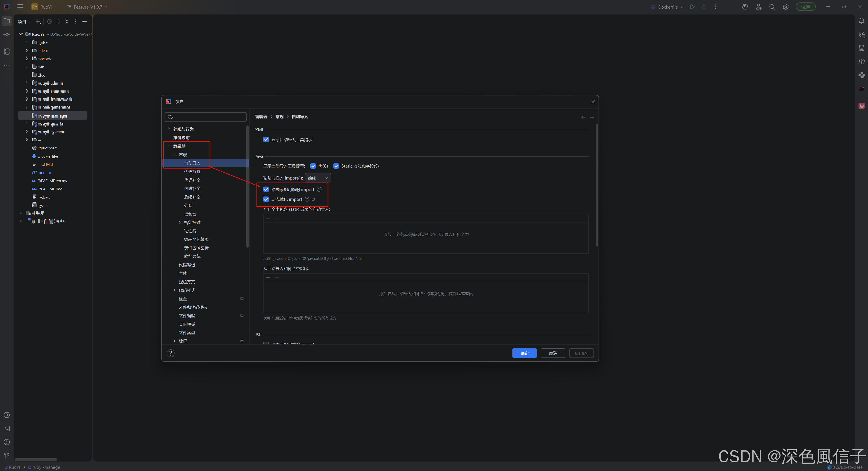Click the 取消 button
Screen dimensions: 868x471
click(x=553, y=353)
